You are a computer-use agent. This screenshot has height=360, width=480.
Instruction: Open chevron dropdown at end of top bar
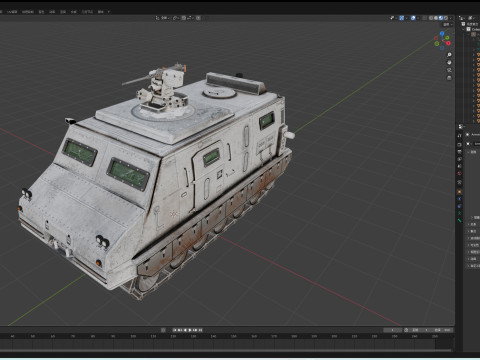pyautogui.click(x=109, y=12)
